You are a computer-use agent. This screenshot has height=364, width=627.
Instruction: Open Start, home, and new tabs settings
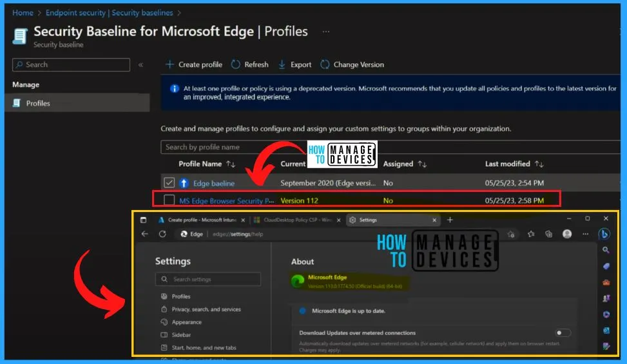coord(204,348)
